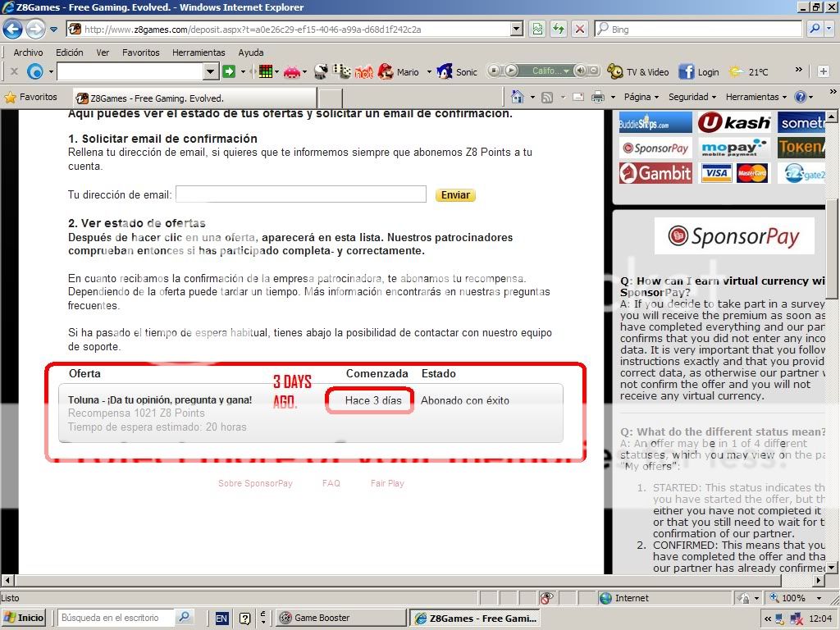The image size is (840, 630).
Task: Open the Herramientas menu in menu bar
Action: click(198, 52)
